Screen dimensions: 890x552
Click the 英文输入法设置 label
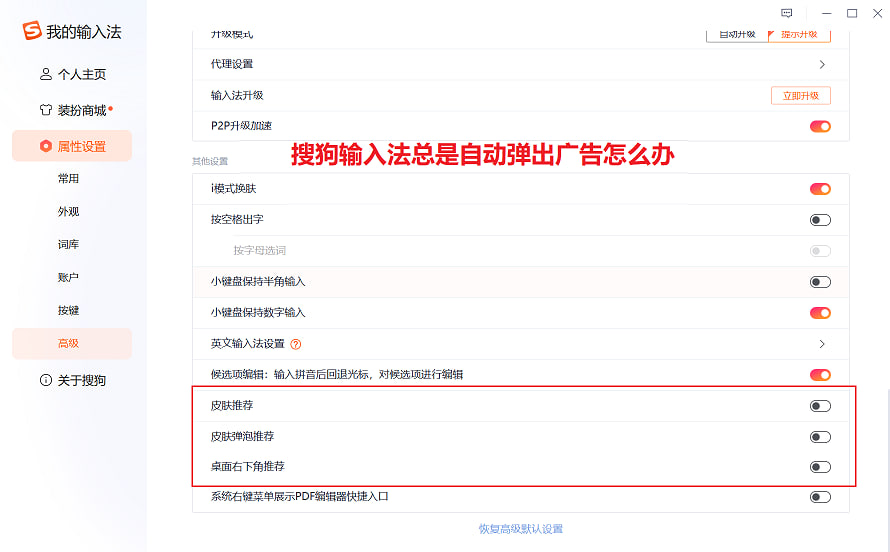pyautogui.click(x=247, y=344)
